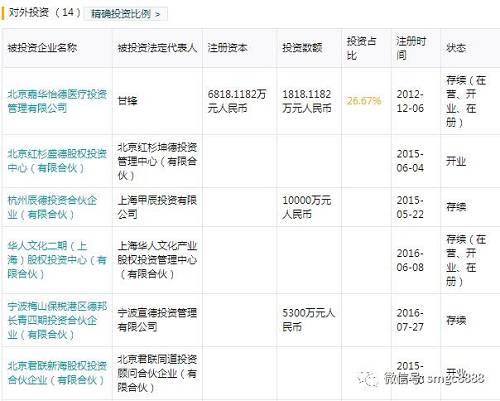
Task: Click the 投资数额 column header
Action: 302,48
